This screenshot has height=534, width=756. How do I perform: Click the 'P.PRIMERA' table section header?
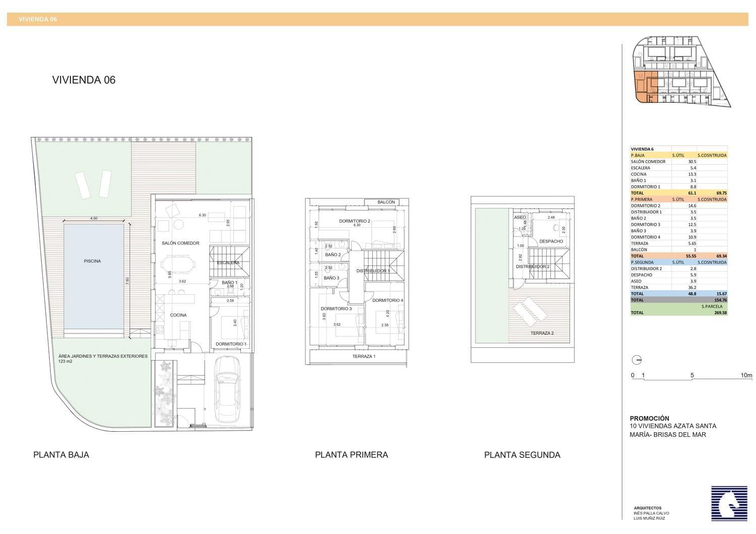pos(642,199)
